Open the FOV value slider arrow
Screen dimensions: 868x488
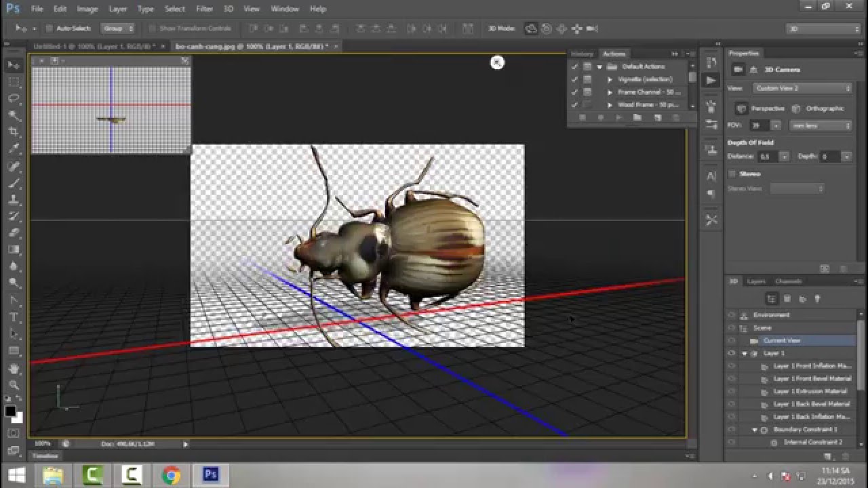776,125
